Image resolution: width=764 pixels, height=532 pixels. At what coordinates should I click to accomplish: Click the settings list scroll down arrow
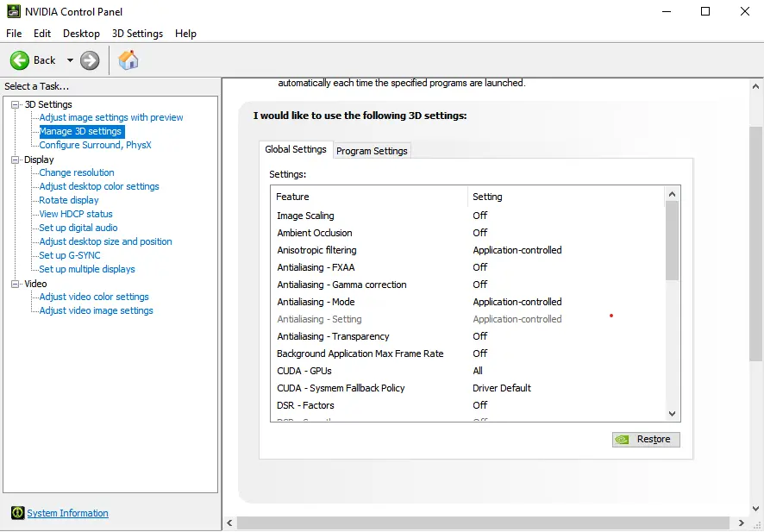(673, 414)
